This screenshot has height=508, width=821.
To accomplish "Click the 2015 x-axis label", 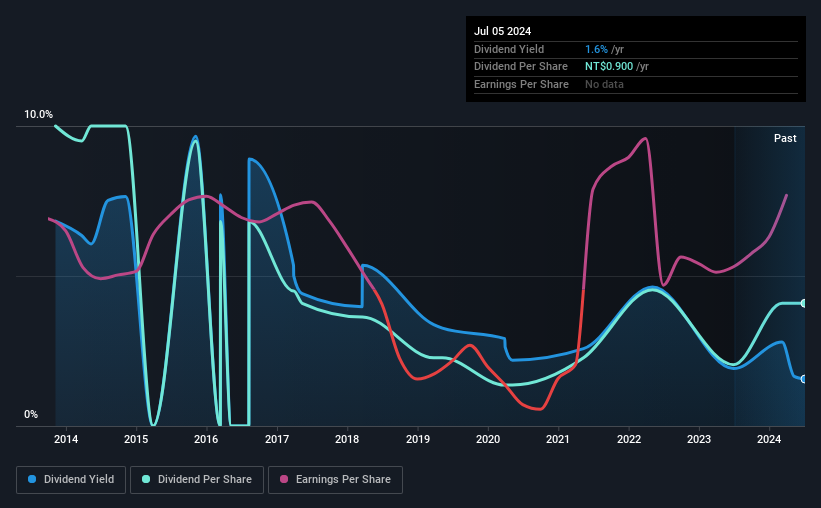I will (x=136, y=439).
